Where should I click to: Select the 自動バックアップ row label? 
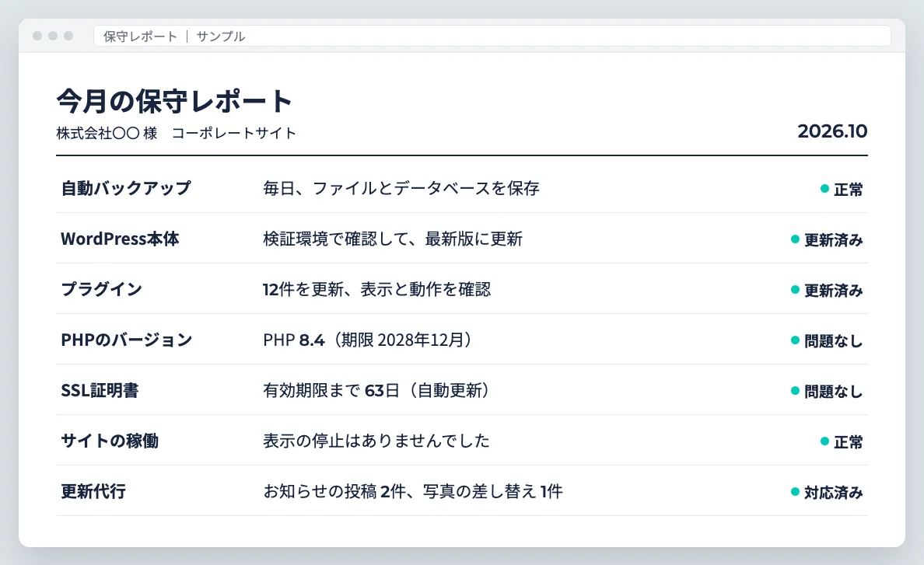point(126,188)
